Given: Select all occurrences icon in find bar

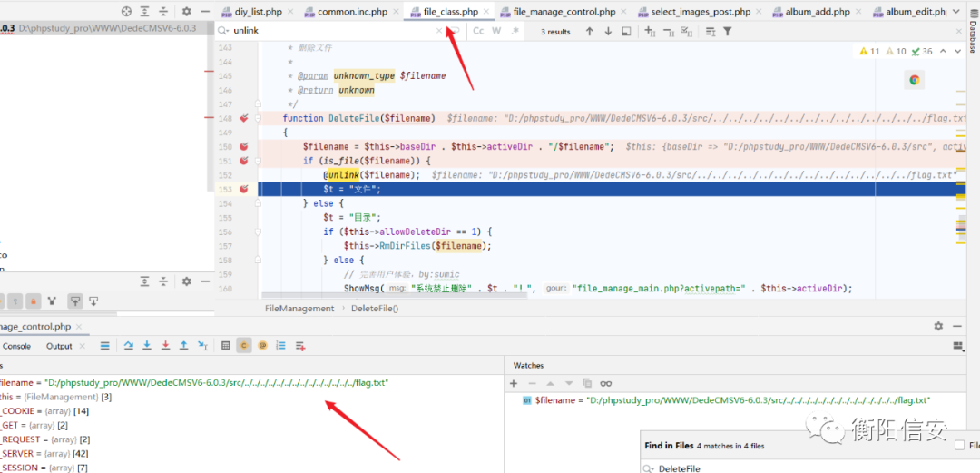Looking at the screenshot, I should coord(686,31).
